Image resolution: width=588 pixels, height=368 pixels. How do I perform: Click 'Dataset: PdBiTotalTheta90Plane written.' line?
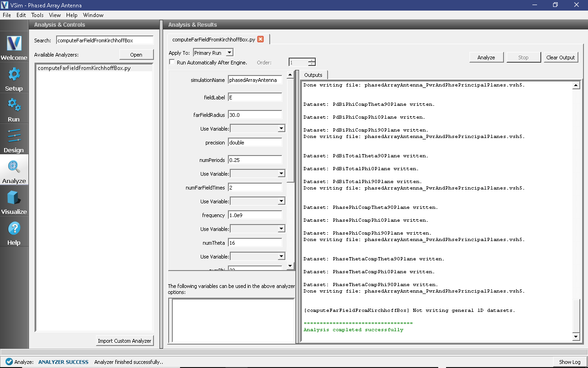click(x=366, y=156)
